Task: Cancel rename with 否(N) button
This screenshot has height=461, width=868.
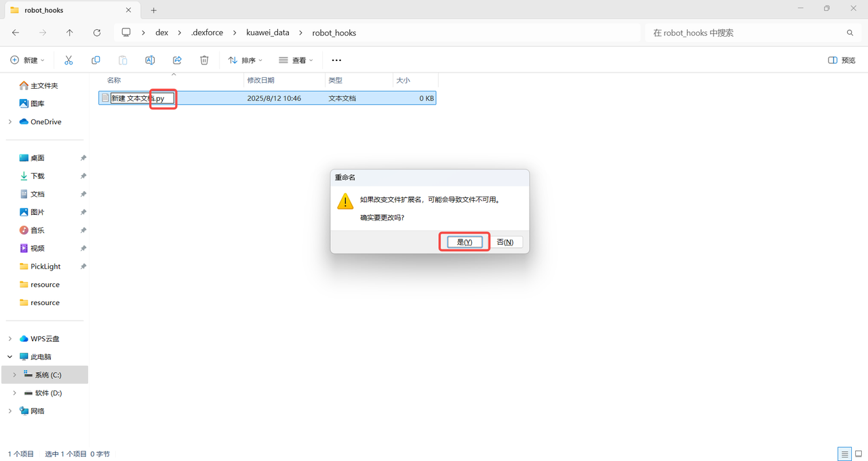Action: point(505,242)
